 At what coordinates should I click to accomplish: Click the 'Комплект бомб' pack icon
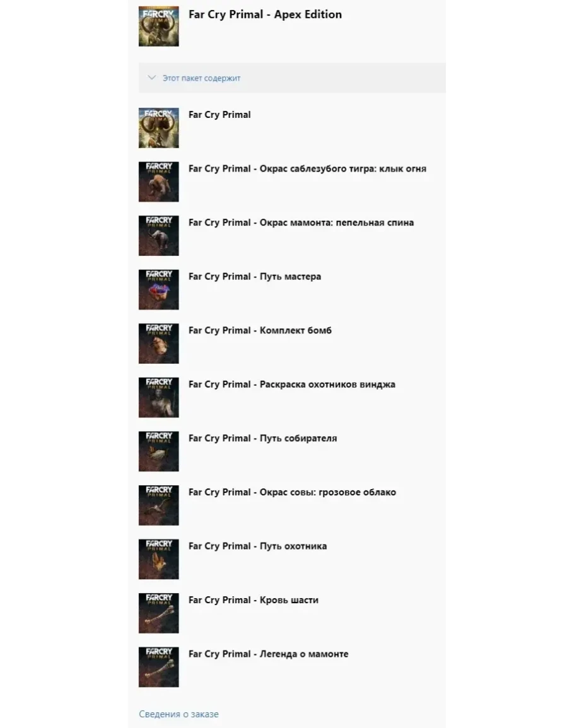pyautogui.click(x=158, y=344)
